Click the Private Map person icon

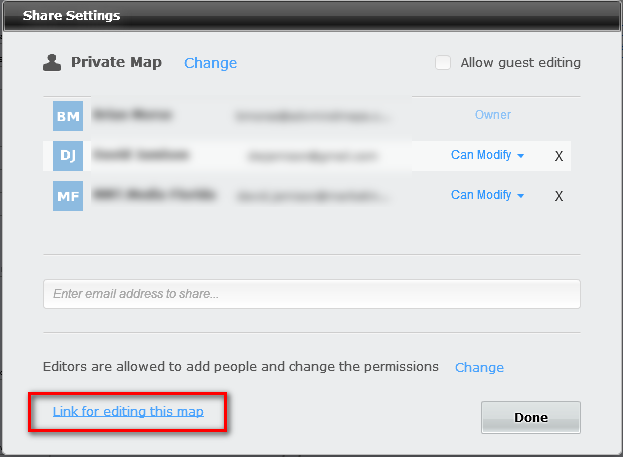pyautogui.click(x=52, y=63)
